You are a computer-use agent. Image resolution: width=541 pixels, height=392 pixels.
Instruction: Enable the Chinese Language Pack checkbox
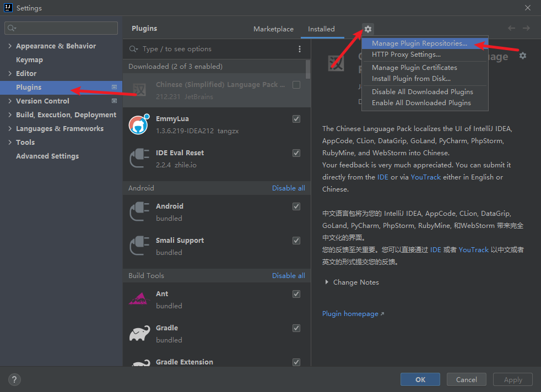click(296, 85)
